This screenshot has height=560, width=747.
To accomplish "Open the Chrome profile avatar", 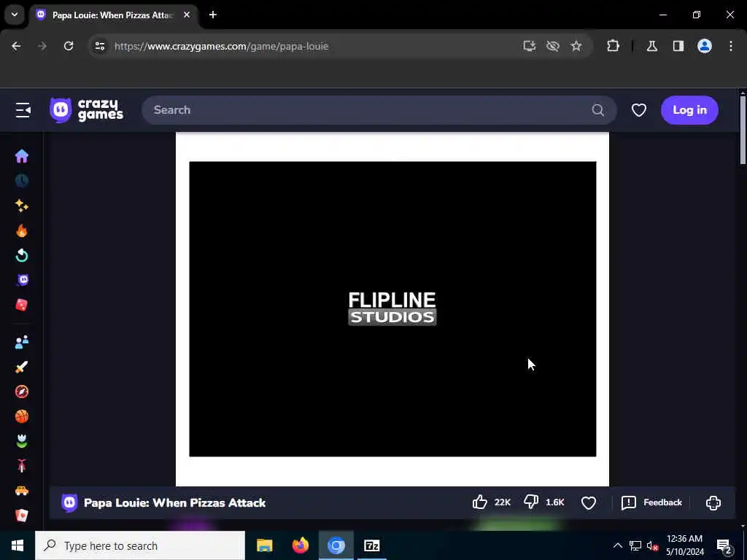I will click(705, 46).
